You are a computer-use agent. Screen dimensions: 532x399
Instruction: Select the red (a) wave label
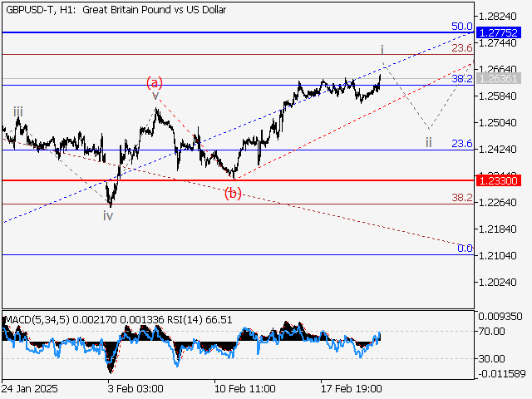pyautogui.click(x=155, y=81)
